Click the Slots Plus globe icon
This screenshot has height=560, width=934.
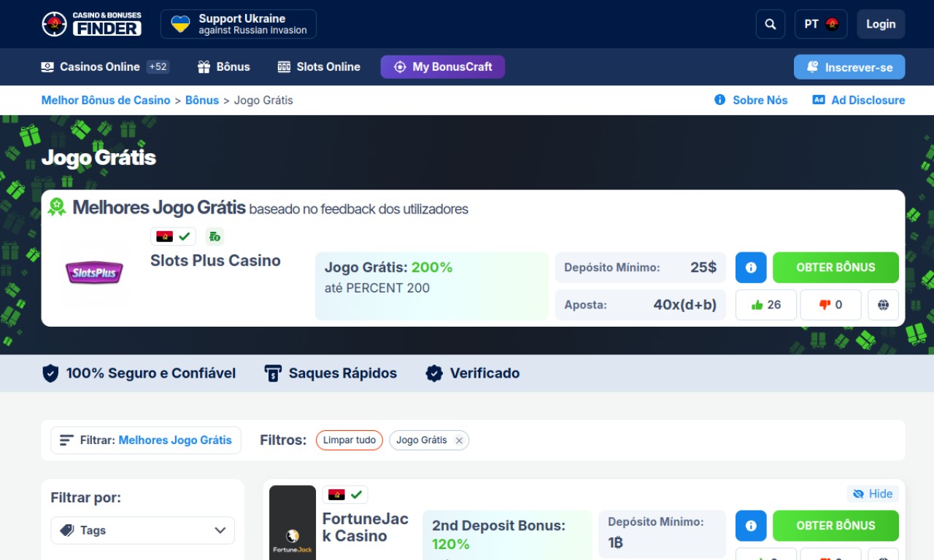click(x=884, y=305)
